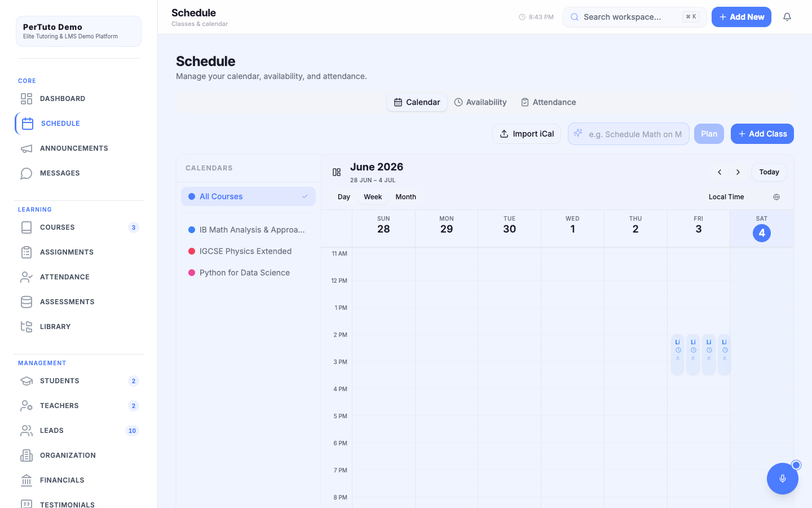Screen dimensions: 812x508
Task: Toggle Python for Data Science calendar
Action: click(x=248, y=273)
